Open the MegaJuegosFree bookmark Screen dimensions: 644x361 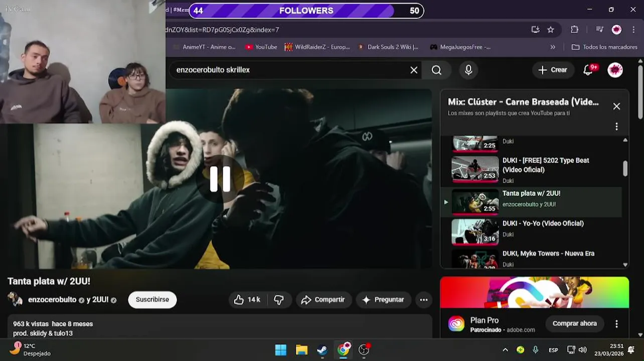[460, 47]
